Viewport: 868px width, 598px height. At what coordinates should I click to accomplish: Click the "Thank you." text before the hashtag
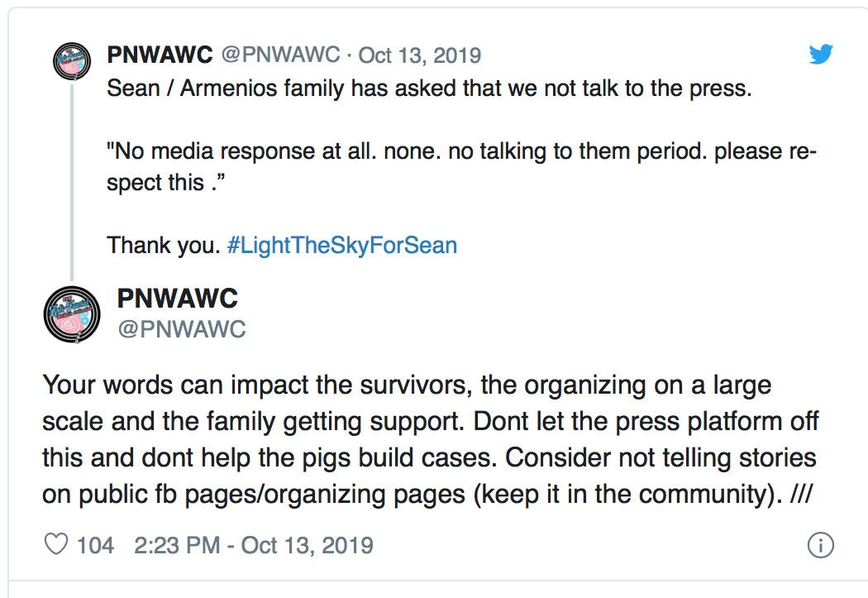[164, 246]
